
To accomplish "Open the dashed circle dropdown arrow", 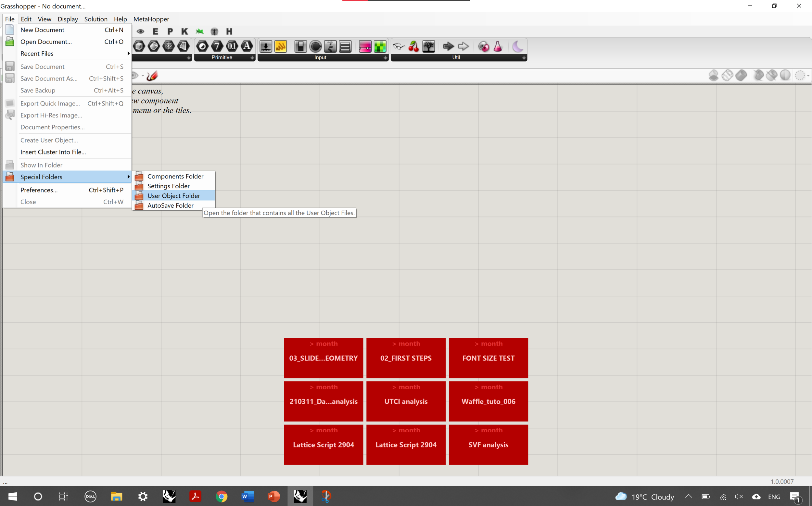I will coord(808,76).
